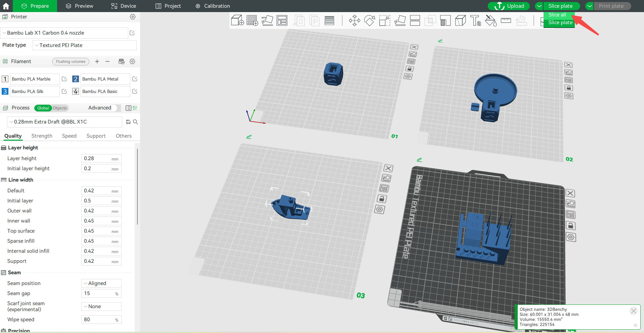
Task: Click the Layer height value field
Action: tap(101, 158)
